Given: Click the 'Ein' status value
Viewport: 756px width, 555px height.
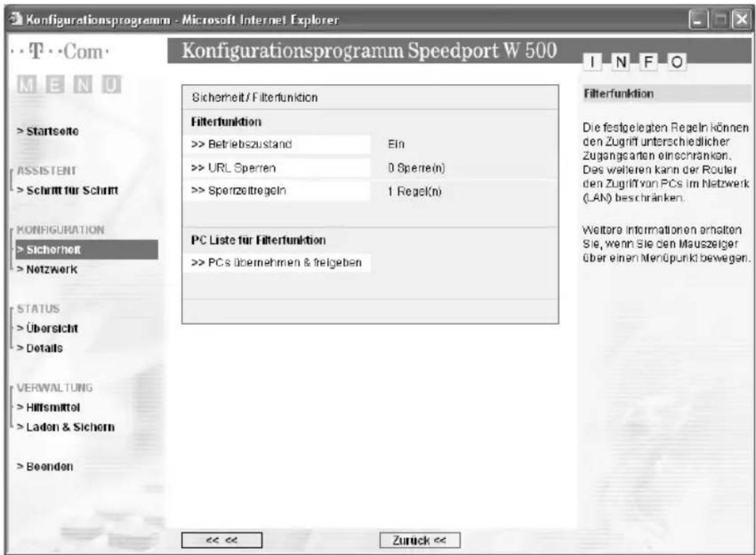Looking at the screenshot, I should [396, 144].
